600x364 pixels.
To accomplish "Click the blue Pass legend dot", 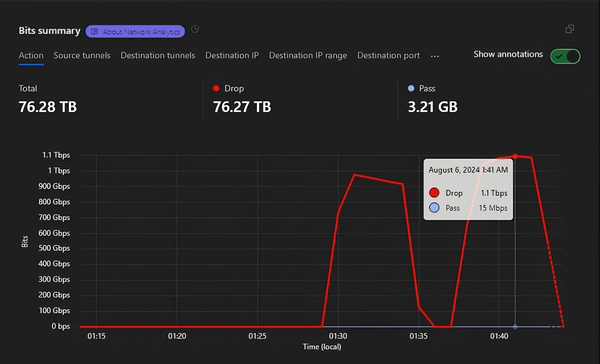I will [x=411, y=88].
